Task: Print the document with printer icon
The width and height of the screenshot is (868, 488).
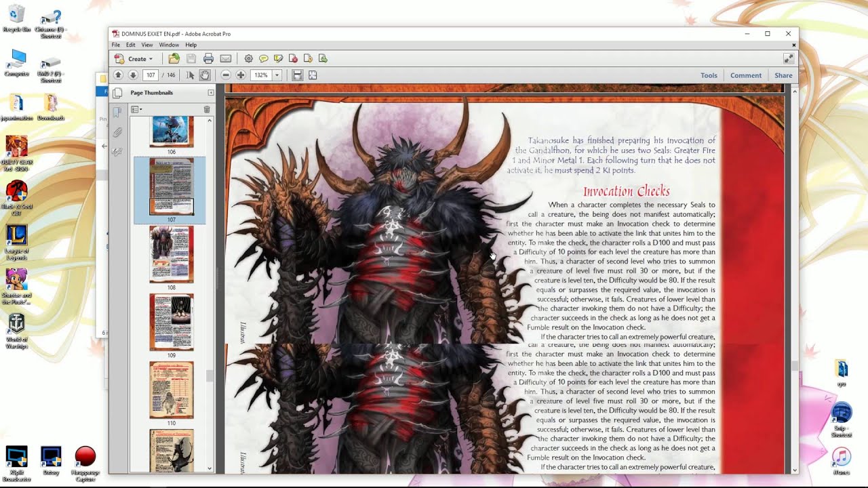Action: click(x=208, y=59)
